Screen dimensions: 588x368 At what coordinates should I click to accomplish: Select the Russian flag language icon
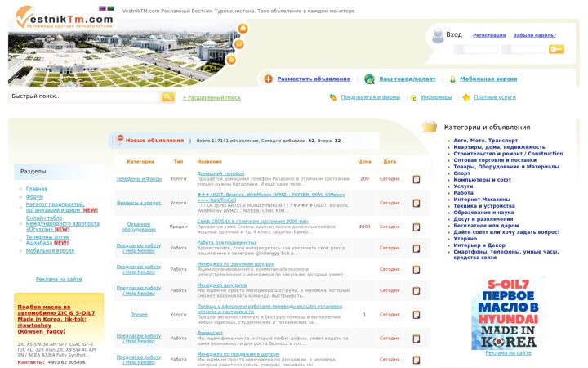click(102, 8)
